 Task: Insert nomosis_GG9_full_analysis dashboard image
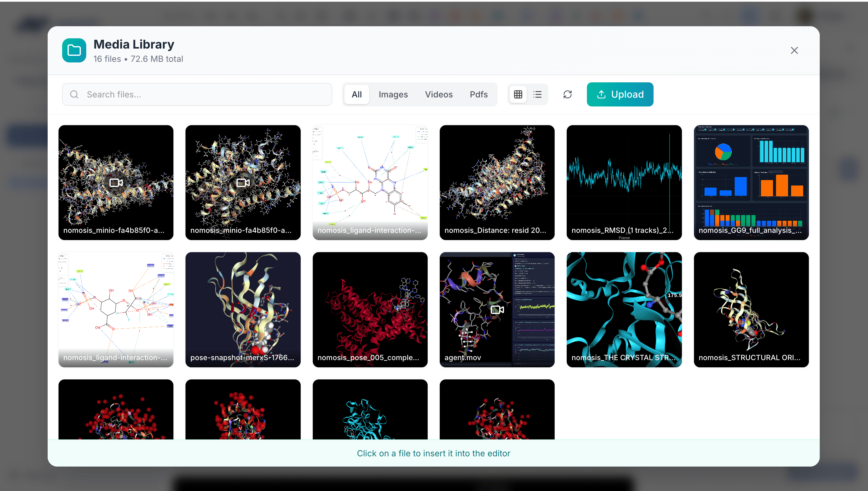[x=751, y=182]
